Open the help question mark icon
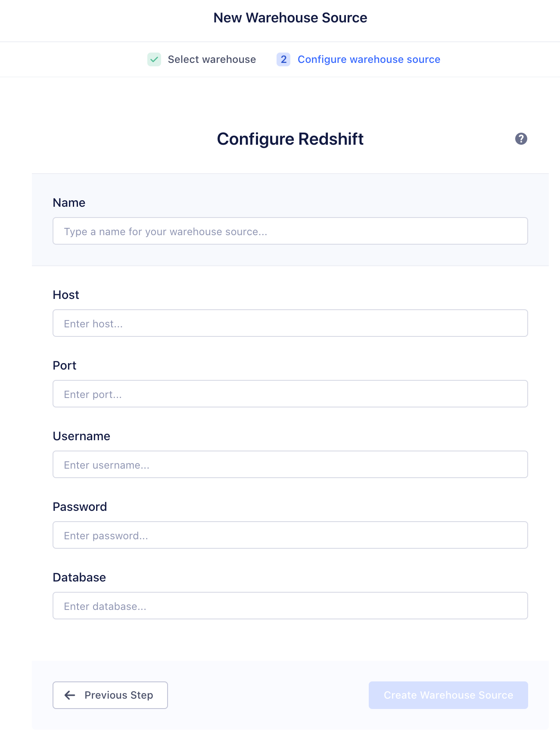Screen dimensions: 560x740 tap(521, 139)
